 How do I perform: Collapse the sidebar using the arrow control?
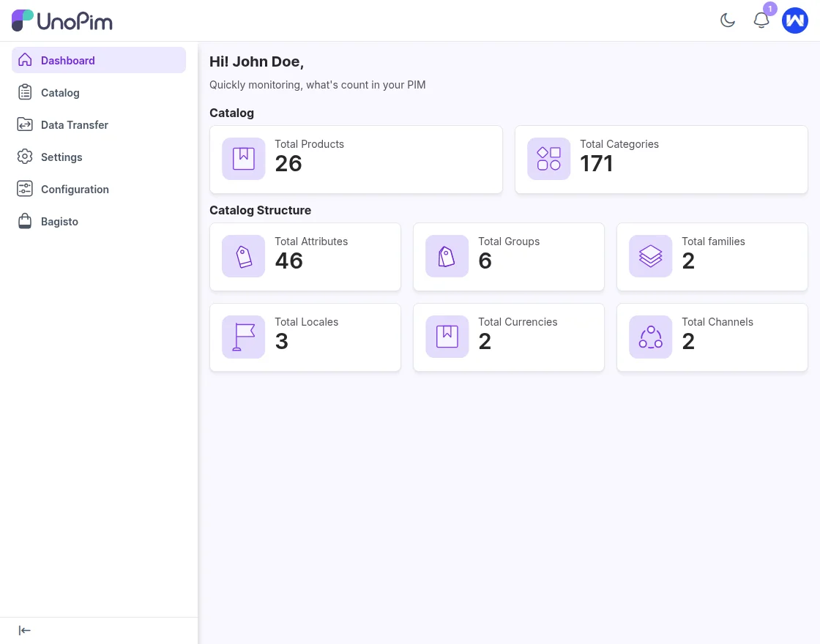(24, 630)
